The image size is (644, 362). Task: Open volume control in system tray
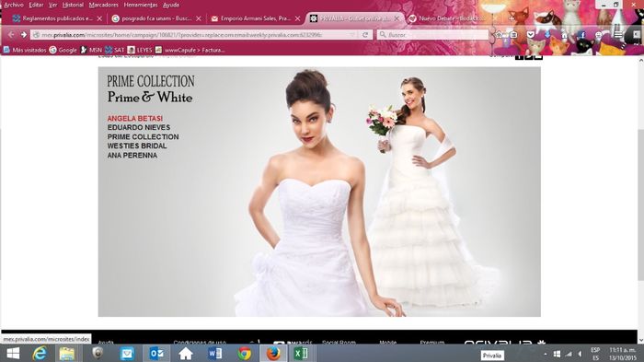[x=580, y=354]
